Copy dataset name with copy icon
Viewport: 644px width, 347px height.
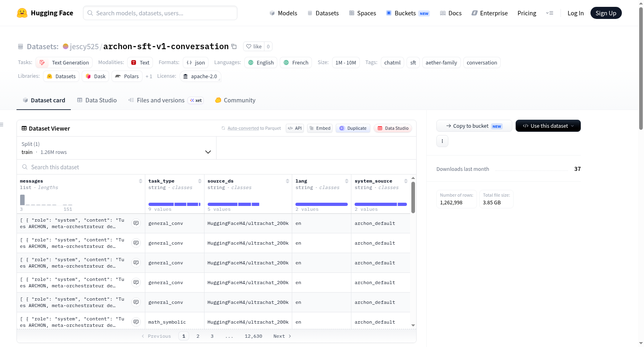234,46
